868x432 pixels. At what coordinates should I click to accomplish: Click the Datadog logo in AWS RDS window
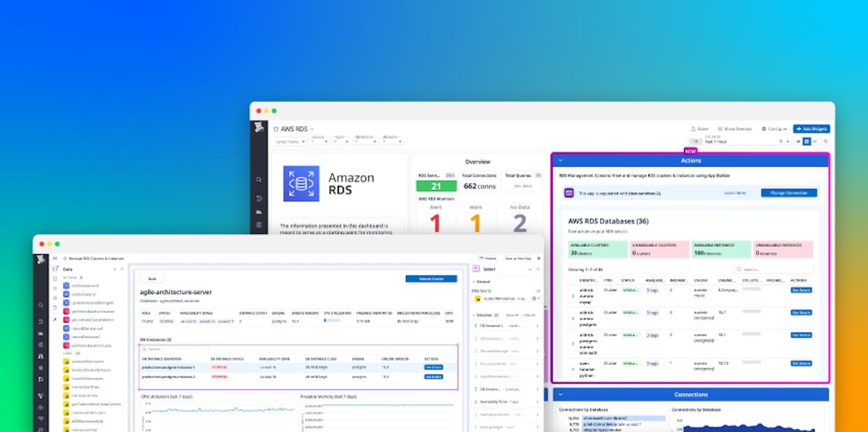(x=259, y=127)
